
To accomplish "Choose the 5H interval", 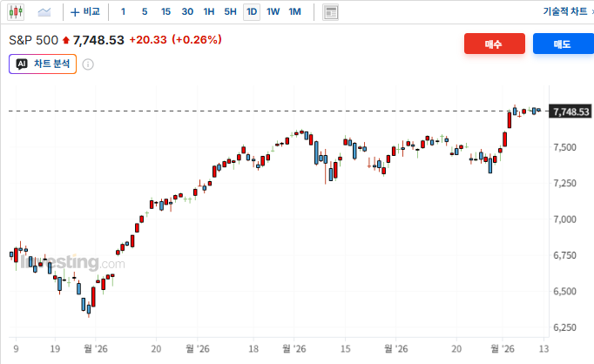I will (x=230, y=12).
